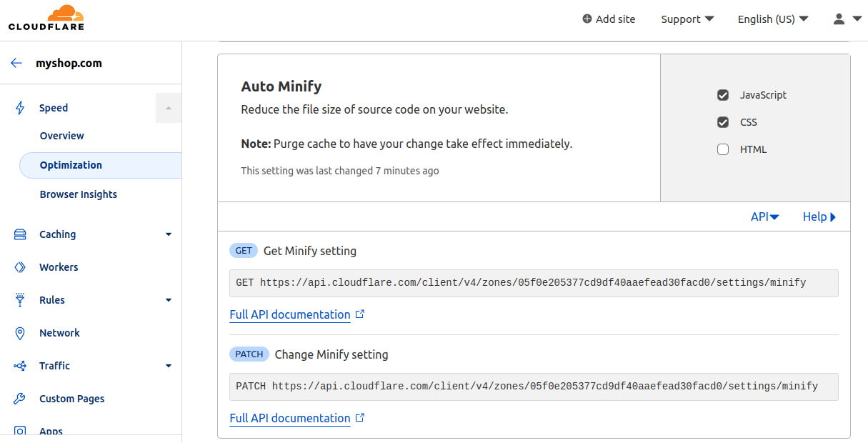
Task: Expand the Rules sidebar section
Action: [x=169, y=299]
